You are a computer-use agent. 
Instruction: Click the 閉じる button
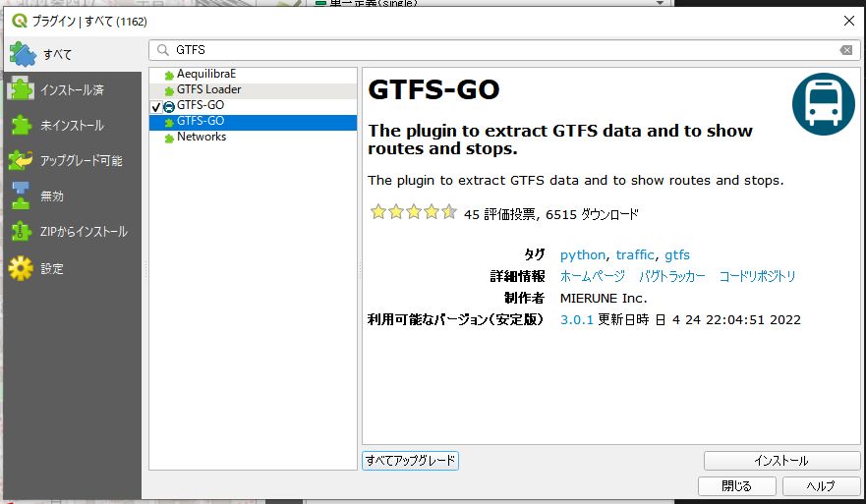737,485
